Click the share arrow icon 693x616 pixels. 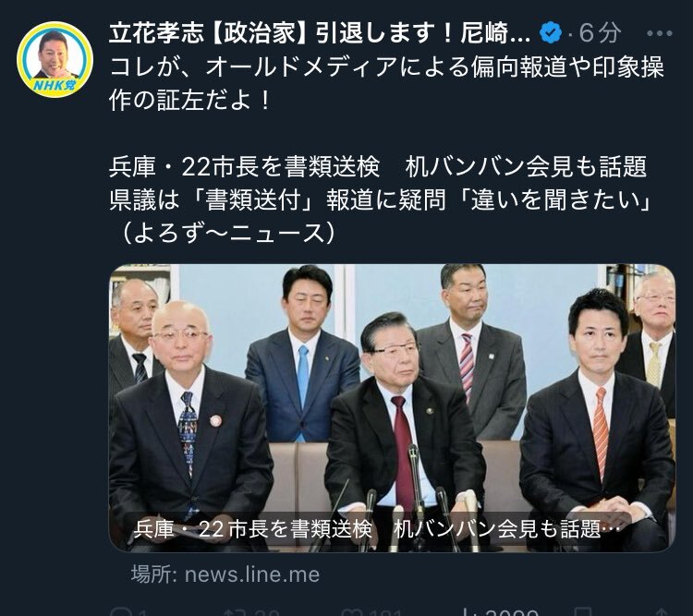(662, 612)
